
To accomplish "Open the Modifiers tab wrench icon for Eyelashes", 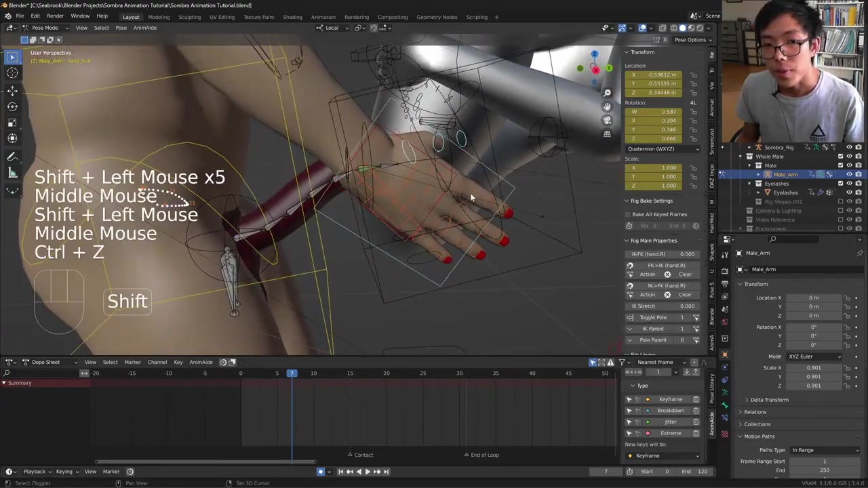I will (x=821, y=192).
